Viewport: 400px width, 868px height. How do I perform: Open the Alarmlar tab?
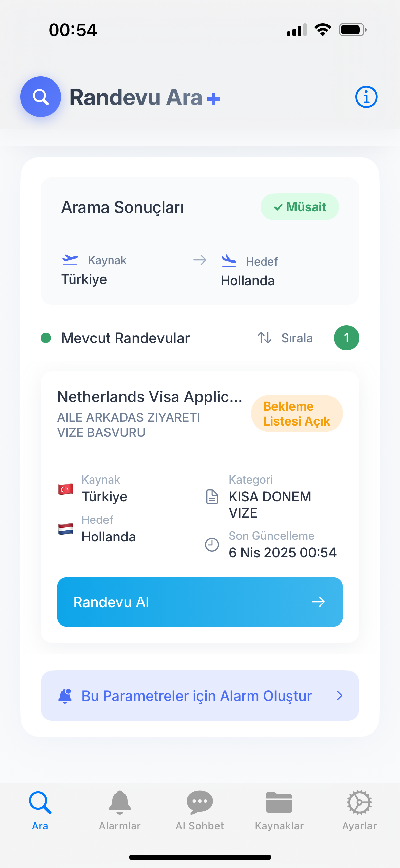click(x=120, y=810)
